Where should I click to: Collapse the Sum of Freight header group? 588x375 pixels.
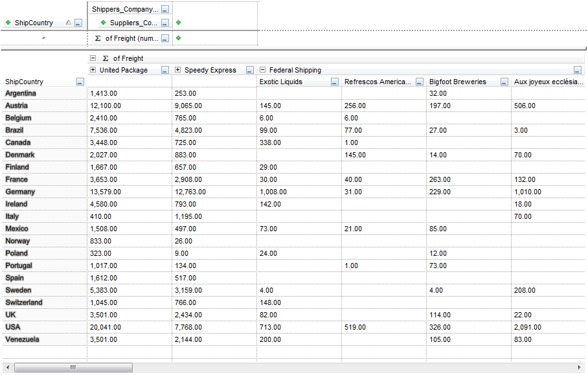[93, 58]
